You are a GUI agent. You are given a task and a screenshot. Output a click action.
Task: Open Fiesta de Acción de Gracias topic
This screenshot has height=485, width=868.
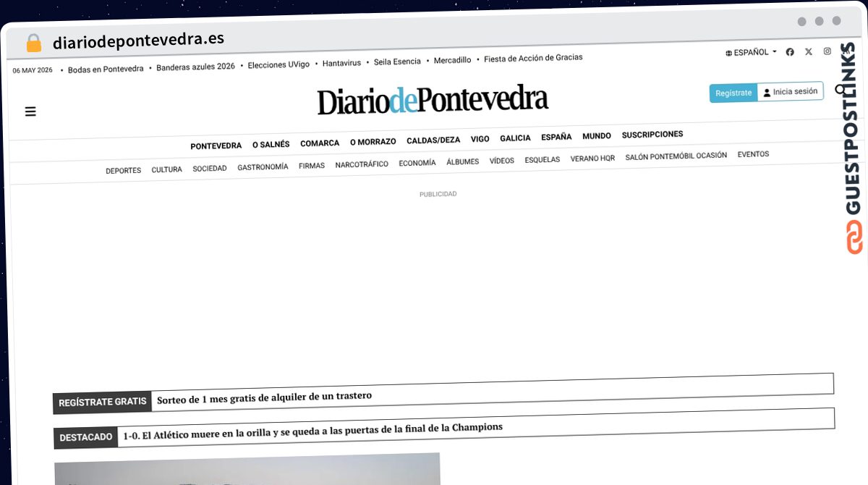[x=533, y=58]
